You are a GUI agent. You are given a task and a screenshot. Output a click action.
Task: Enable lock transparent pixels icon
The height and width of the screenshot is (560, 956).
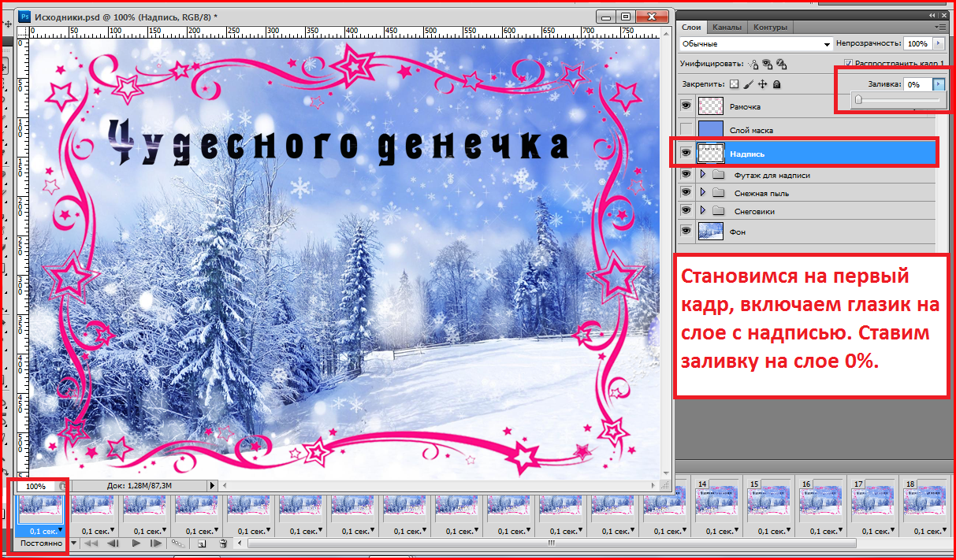pyautogui.click(x=734, y=83)
